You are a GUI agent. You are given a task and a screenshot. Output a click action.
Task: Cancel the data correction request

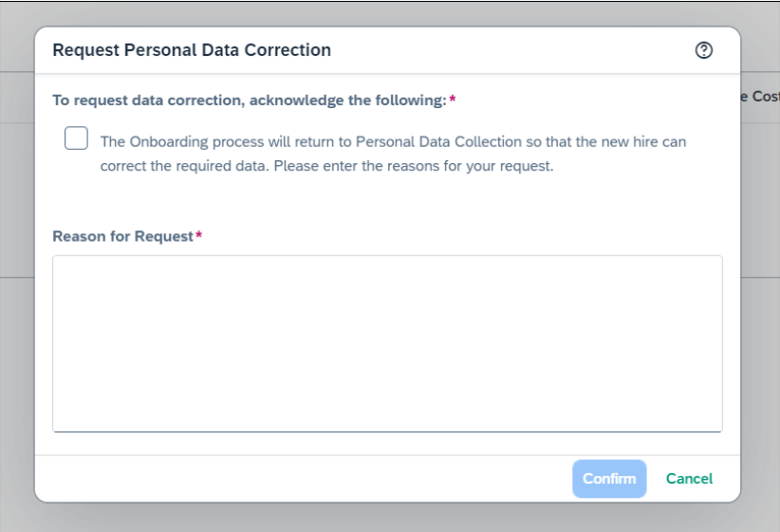689,478
